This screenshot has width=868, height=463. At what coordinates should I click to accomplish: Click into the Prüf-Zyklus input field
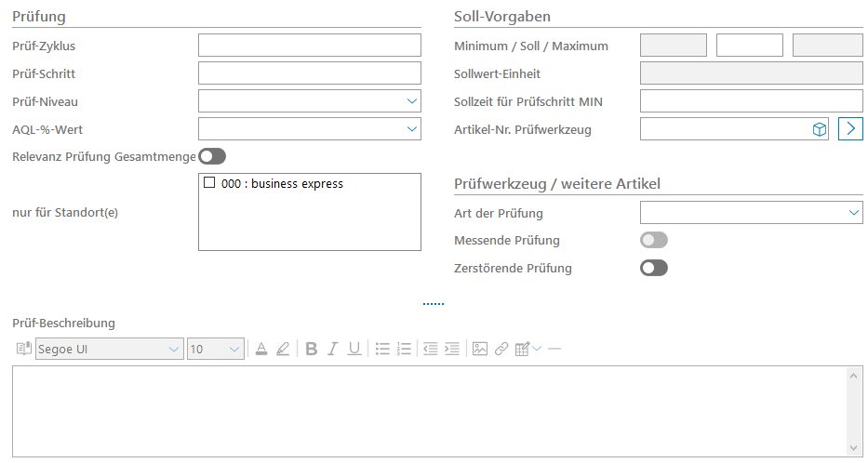[x=309, y=46]
